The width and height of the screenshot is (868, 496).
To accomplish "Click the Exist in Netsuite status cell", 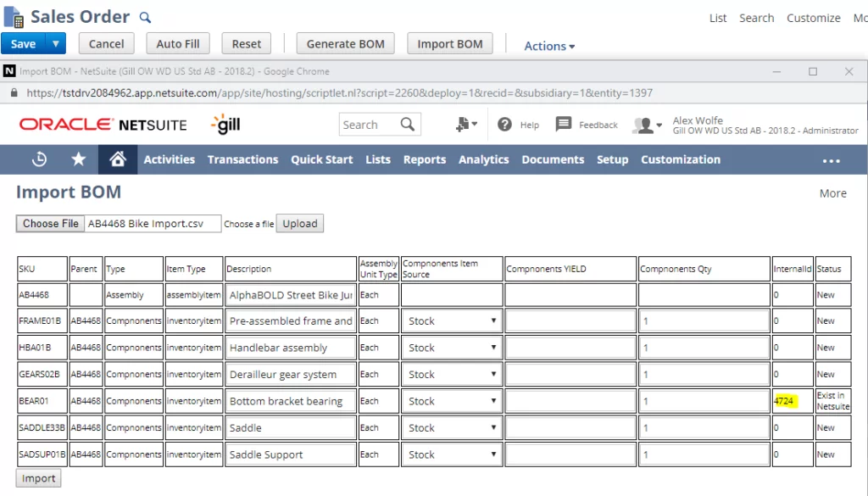I will click(x=833, y=401).
